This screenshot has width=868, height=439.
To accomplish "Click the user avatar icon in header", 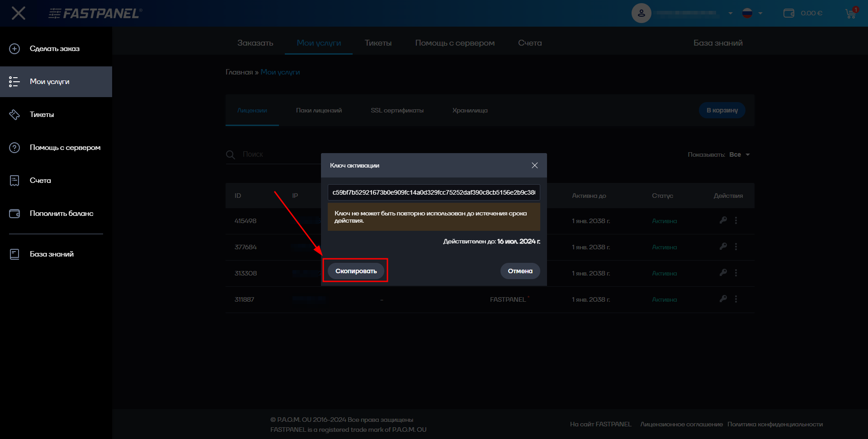I will (x=641, y=13).
